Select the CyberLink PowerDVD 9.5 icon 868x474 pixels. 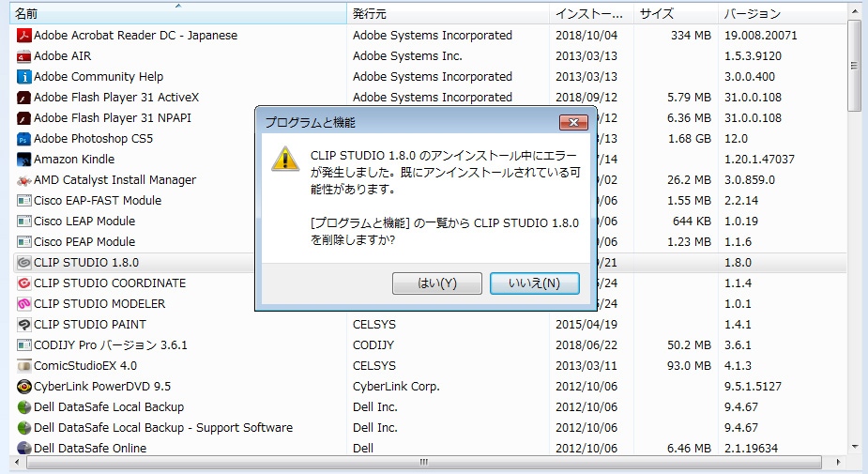pos(24,387)
